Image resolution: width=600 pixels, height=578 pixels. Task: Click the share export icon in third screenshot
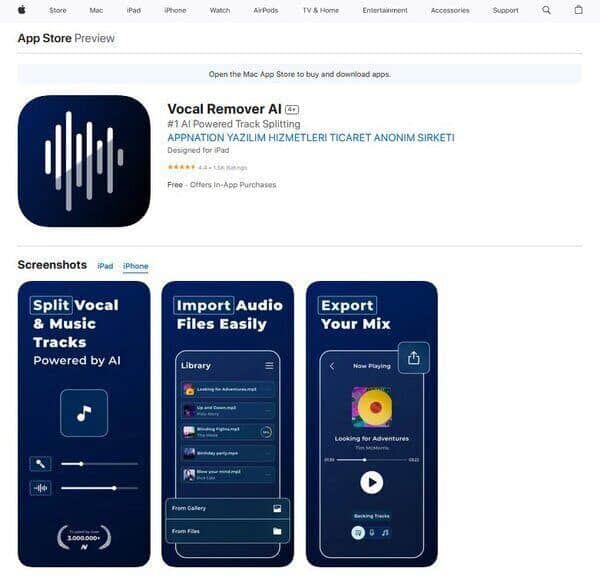click(414, 358)
